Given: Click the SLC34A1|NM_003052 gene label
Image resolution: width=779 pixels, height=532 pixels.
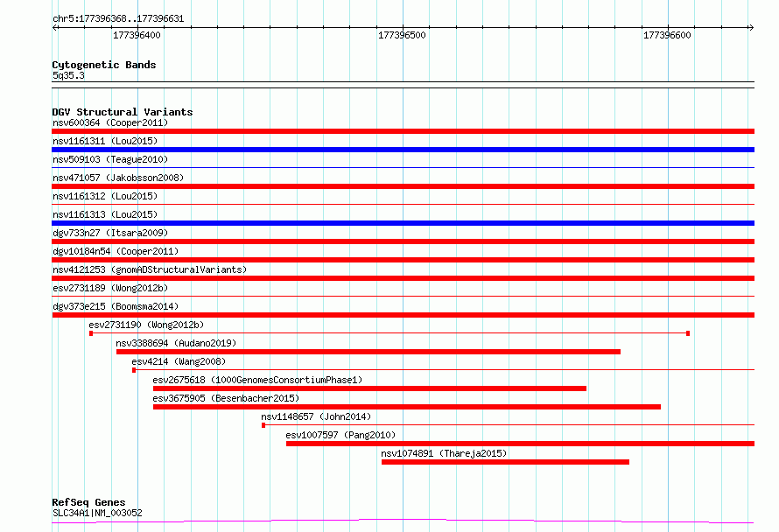Looking at the screenshot, I should pyautogui.click(x=97, y=513).
